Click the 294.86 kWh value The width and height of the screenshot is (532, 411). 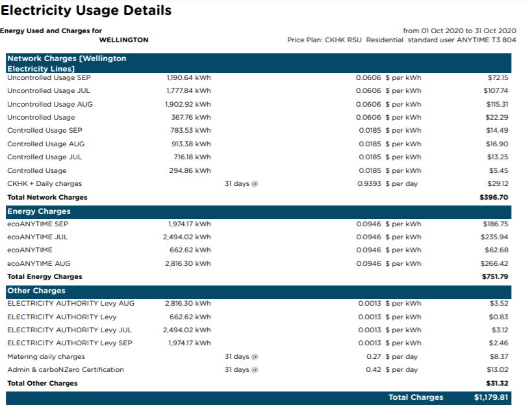(x=190, y=170)
